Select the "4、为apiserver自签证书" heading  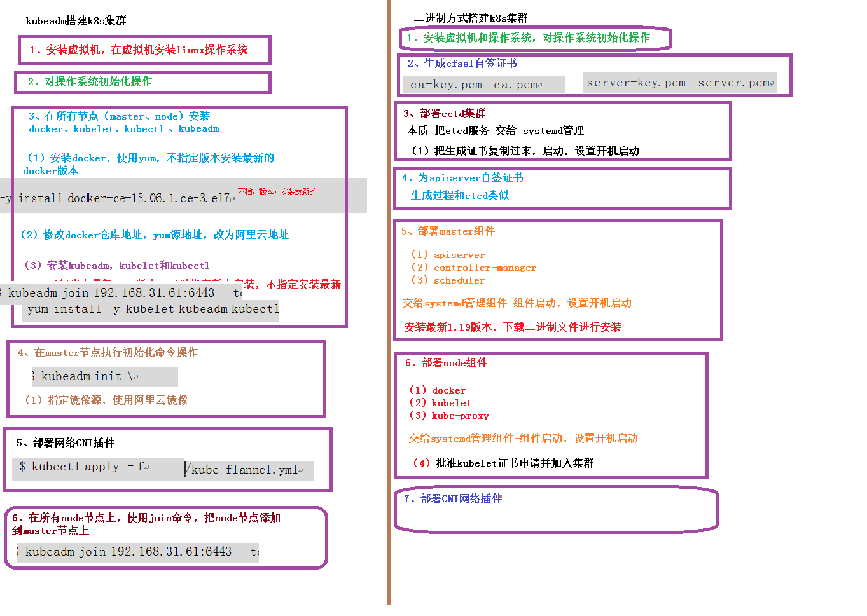pos(462,178)
